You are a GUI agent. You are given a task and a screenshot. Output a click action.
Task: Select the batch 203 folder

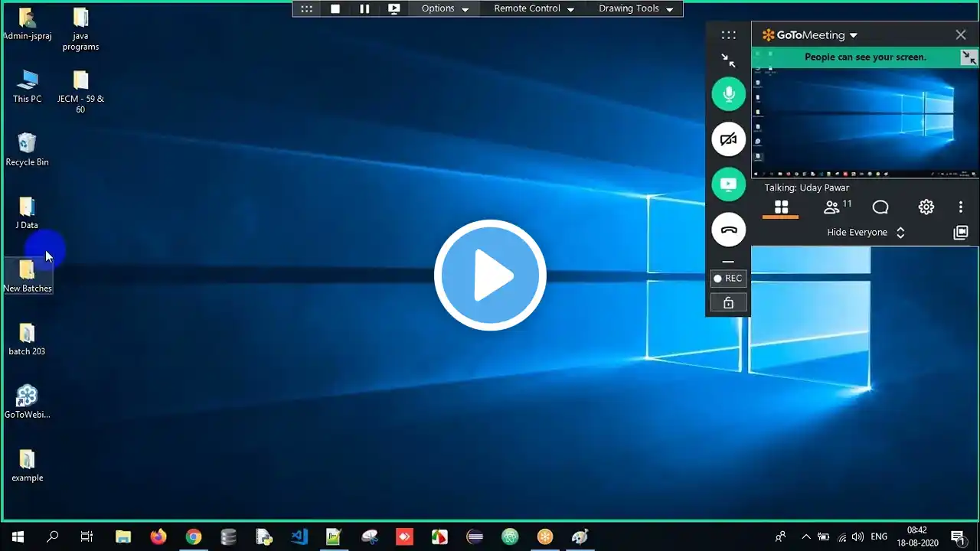pos(27,340)
